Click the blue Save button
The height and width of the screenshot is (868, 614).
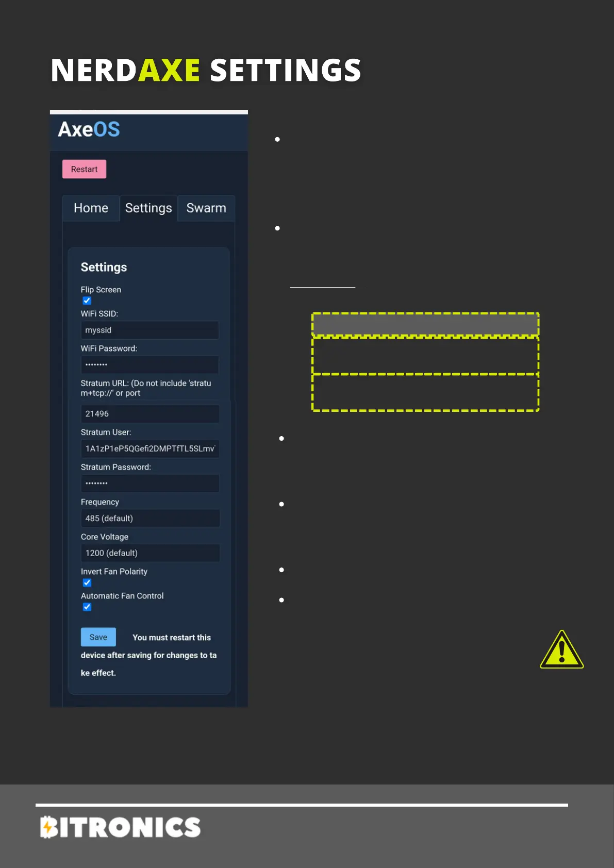click(98, 637)
